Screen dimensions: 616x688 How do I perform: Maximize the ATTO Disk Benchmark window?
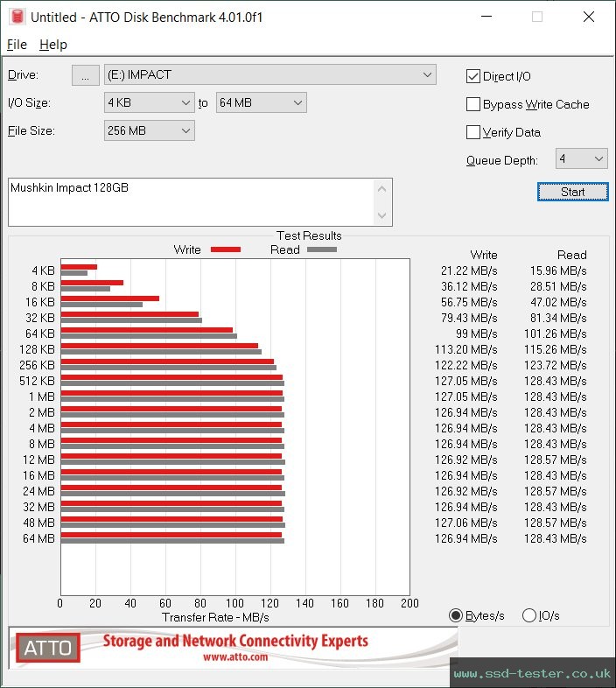click(x=537, y=17)
